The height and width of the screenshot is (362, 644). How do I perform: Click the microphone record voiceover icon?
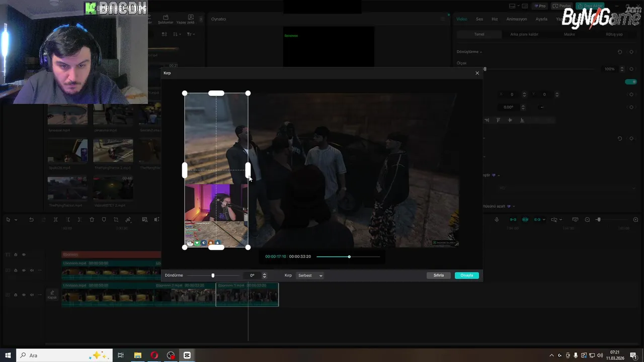[x=497, y=220]
